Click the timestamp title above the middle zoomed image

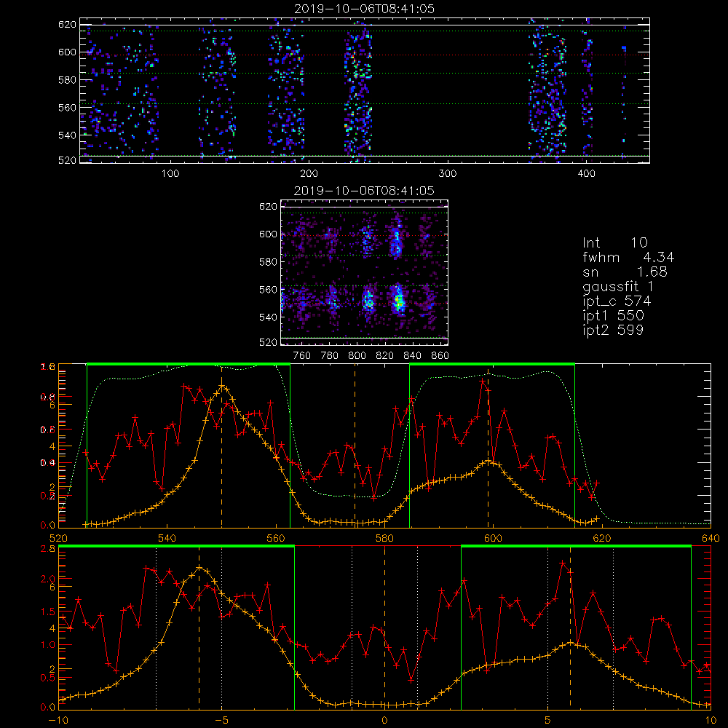point(364,191)
